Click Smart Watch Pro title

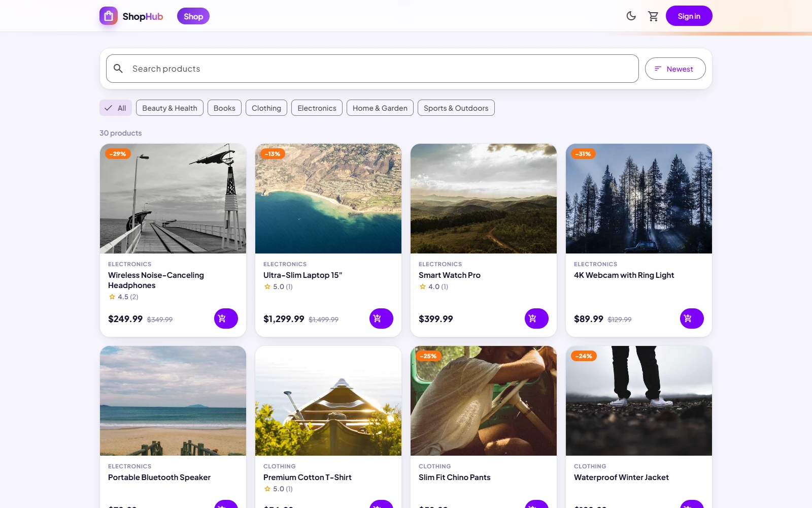(449, 275)
